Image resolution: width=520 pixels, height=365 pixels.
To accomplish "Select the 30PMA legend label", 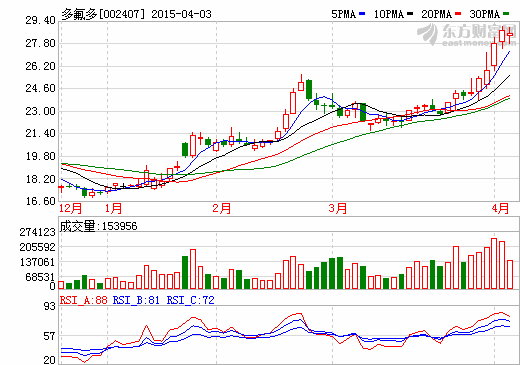I will click(485, 14).
